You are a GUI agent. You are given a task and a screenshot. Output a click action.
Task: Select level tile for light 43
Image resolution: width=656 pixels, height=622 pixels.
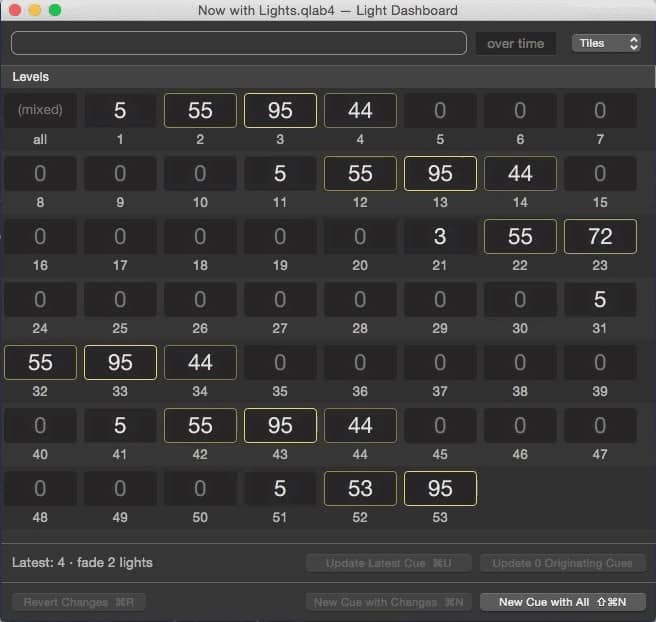tap(280, 426)
